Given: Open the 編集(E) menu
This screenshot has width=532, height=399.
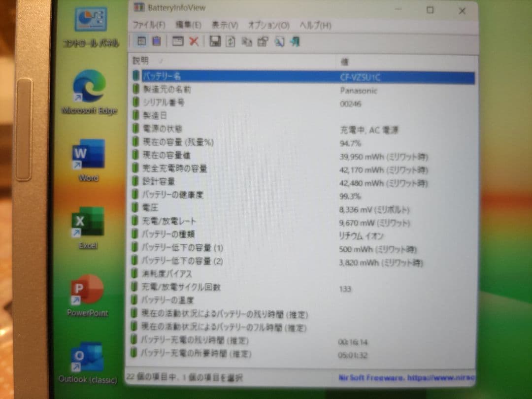Looking at the screenshot, I should [188, 25].
